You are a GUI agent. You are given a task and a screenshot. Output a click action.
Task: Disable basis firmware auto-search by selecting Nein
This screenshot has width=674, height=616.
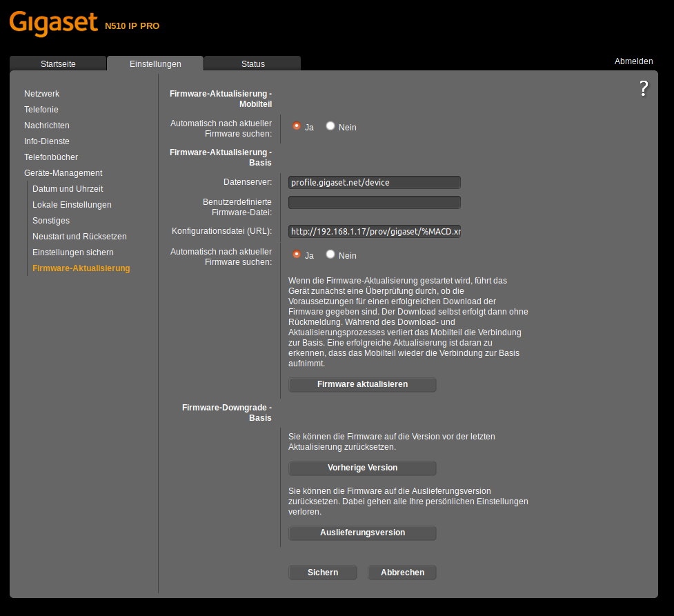point(330,255)
